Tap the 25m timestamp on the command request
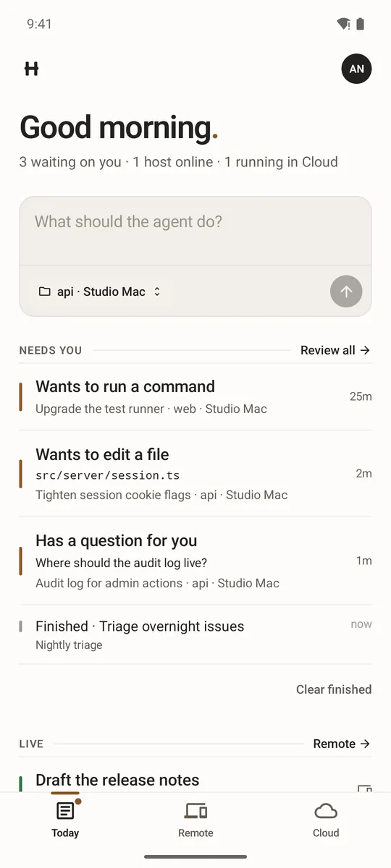Image resolution: width=391 pixels, height=868 pixels. [361, 396]
